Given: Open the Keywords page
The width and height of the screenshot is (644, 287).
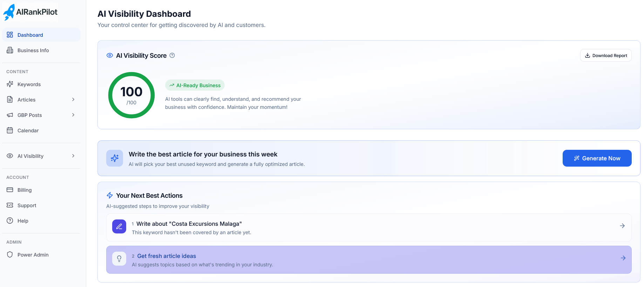Looking at the screenshot, I should 29,84.
